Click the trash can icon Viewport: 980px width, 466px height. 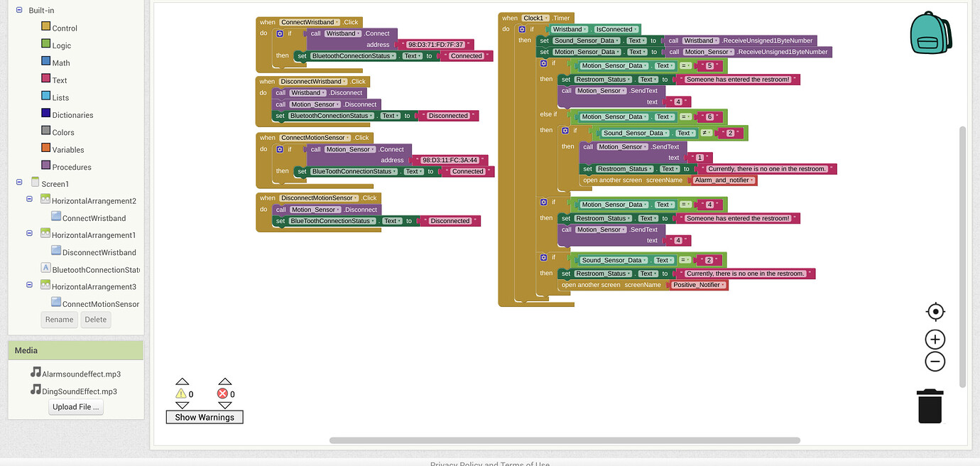click(930, 406)
